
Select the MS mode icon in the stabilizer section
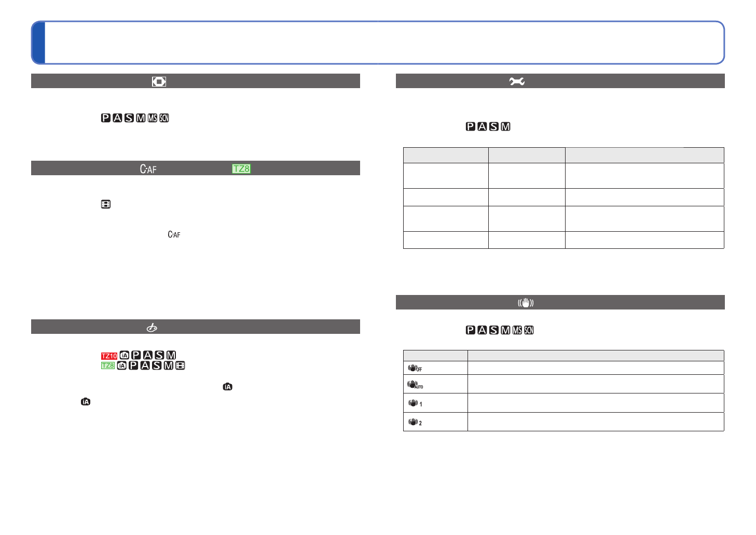tap(517, 330)
